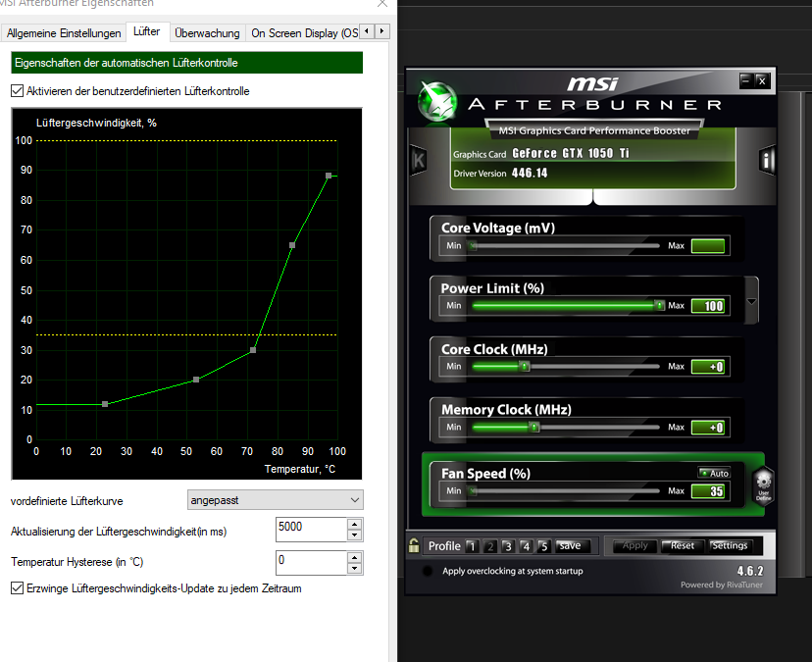Select Profile 5 slot
This screenshot has width=812, height=662.
click(543, 546)
